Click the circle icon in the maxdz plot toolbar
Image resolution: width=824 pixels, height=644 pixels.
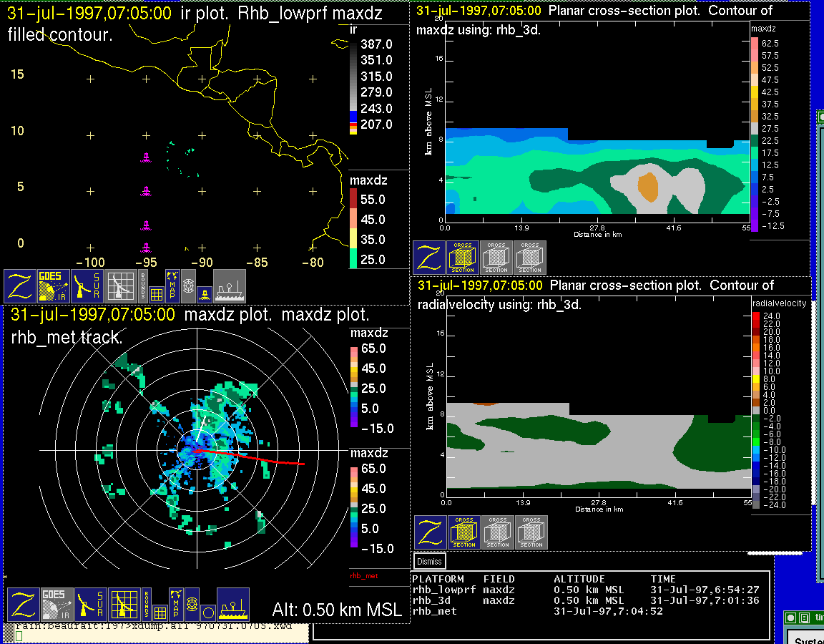207,613
